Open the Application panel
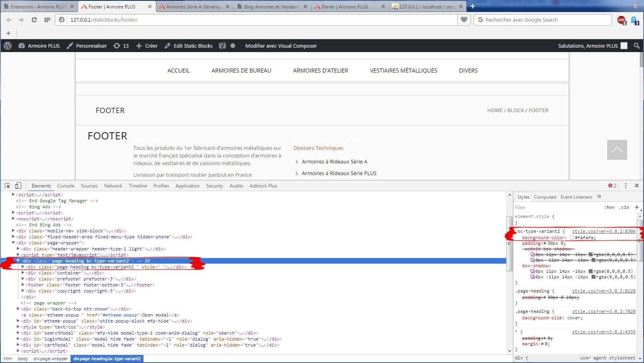The image size is (644, 363). tap(187, 186)
